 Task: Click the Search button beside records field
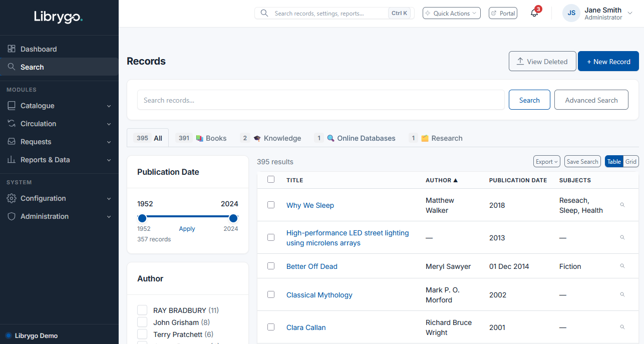click(529, 100)
